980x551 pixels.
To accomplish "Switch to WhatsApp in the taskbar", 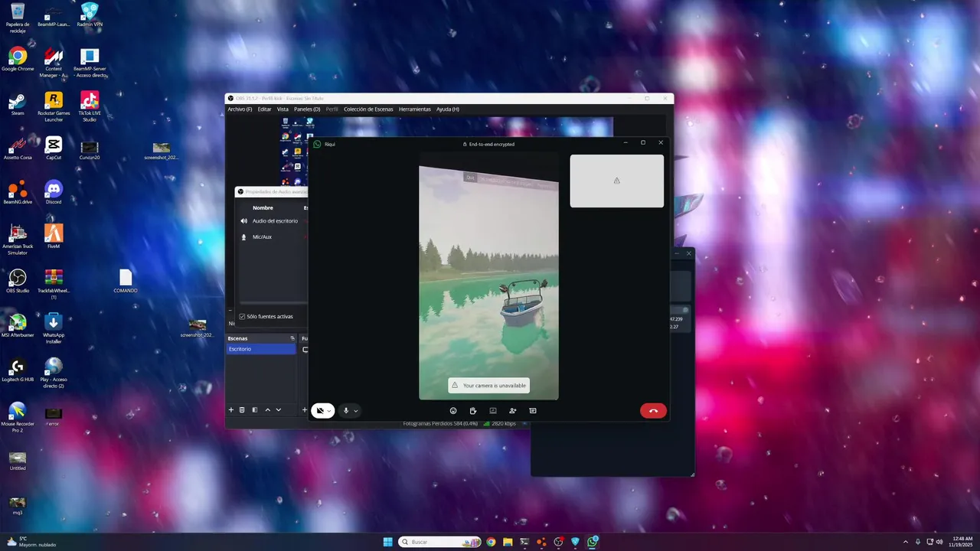I will point(592,542).
